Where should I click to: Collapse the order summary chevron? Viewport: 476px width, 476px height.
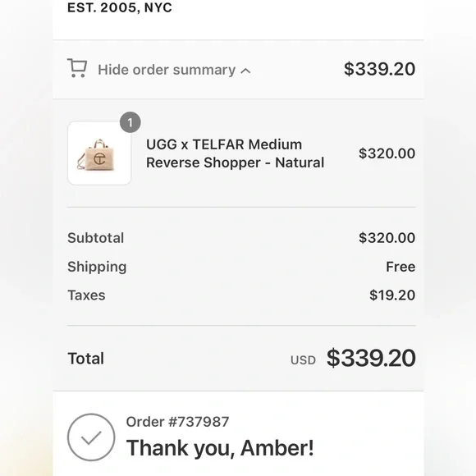245,71
